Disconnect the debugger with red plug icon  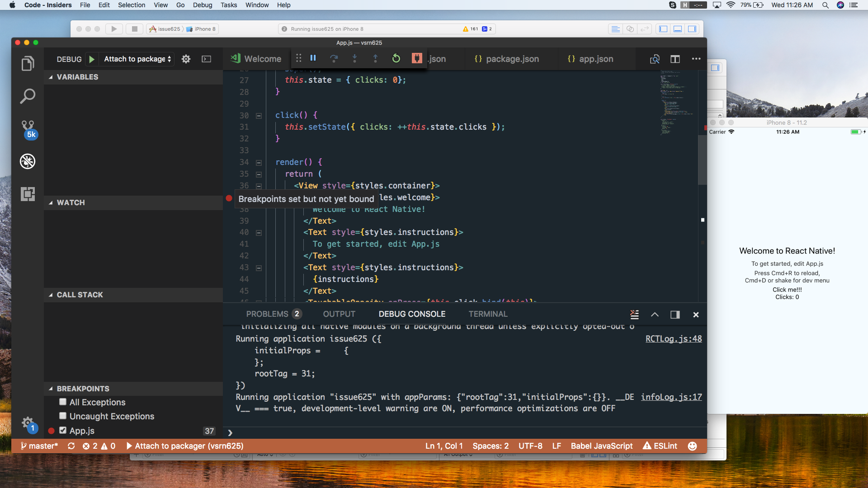click(x=417, y=58)
